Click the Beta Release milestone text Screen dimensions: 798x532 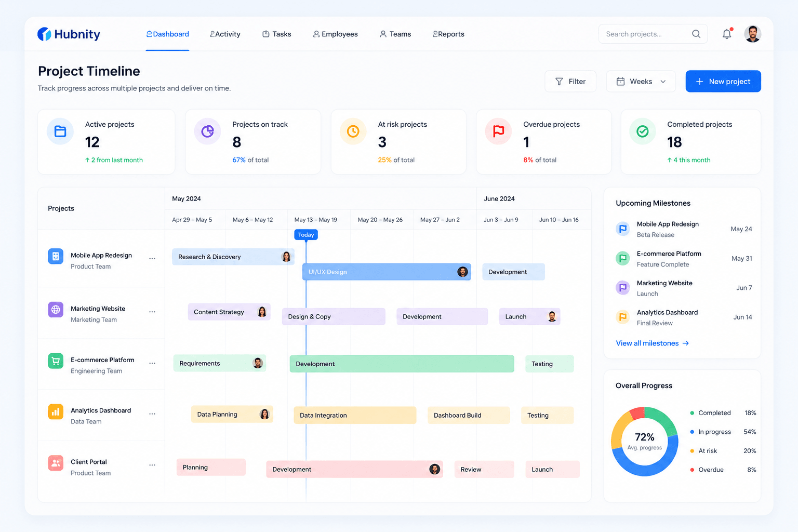click(656, 235)
